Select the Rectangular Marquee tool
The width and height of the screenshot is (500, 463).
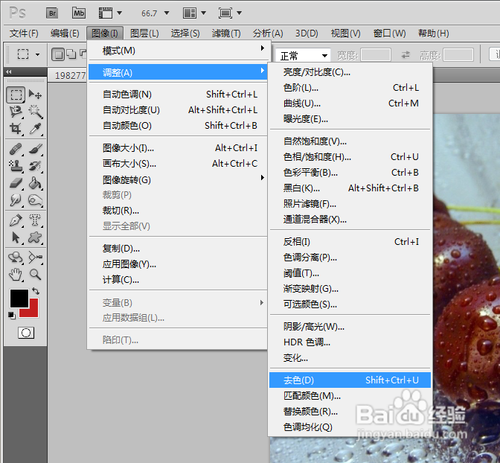click(x=15, y=95)
